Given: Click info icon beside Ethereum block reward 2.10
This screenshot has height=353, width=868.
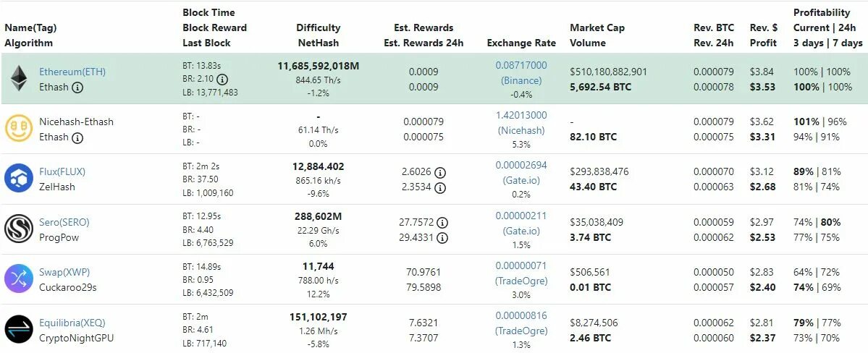Looking at the screenshot, I should (x=222, y=79).
